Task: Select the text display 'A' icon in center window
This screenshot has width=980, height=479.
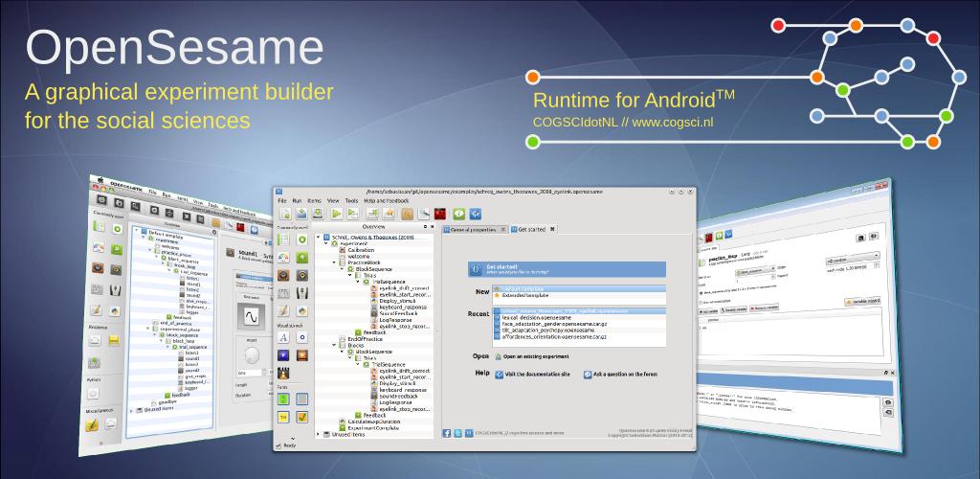Action: pos(283,337)
